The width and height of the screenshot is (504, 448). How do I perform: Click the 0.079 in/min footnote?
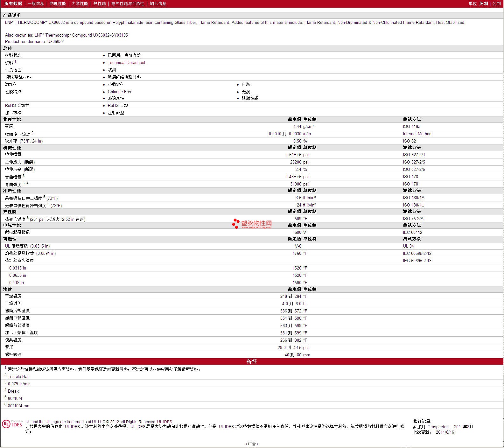click(x=19, y=384)
